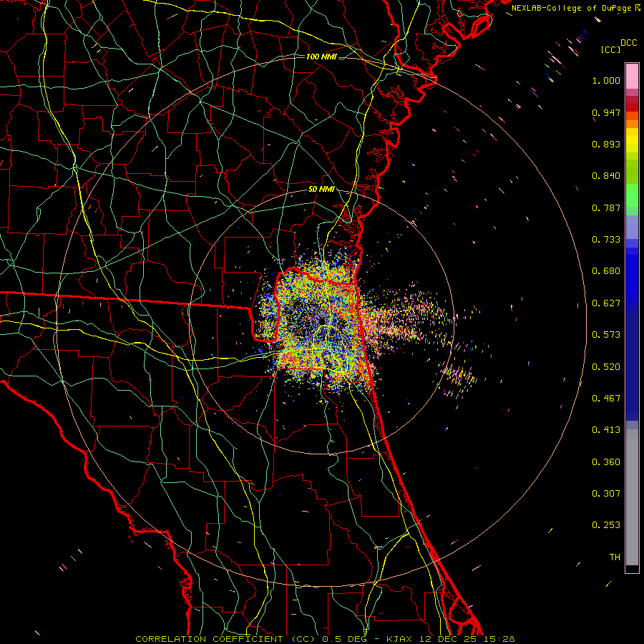Select the 0.307 scale value

click(x=606, y=494)
